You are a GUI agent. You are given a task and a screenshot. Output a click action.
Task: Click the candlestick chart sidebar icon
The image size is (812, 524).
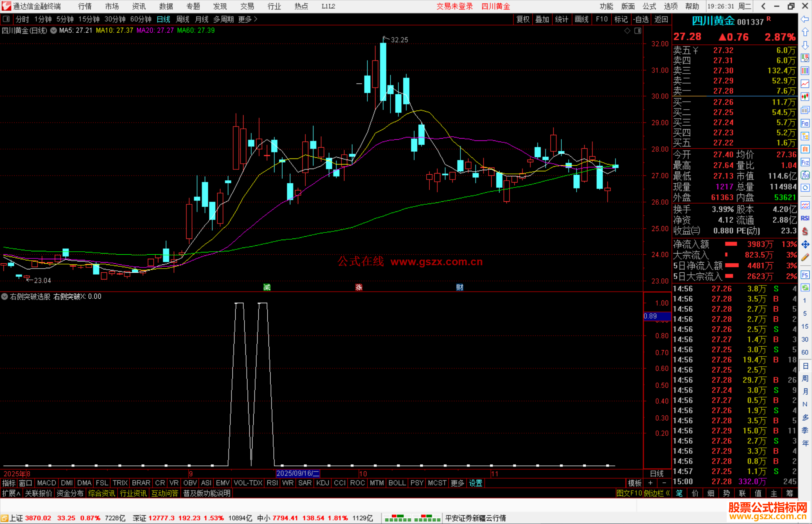(x=805, y=97)
